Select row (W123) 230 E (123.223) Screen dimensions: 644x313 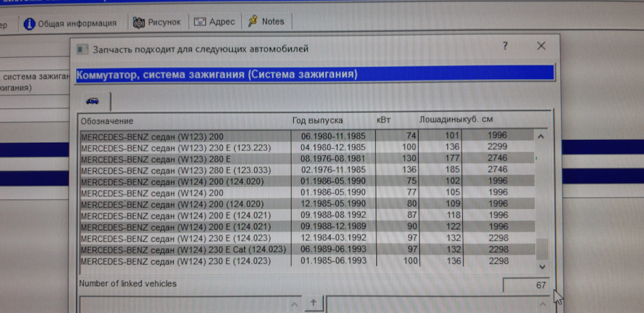pos(307,147)
